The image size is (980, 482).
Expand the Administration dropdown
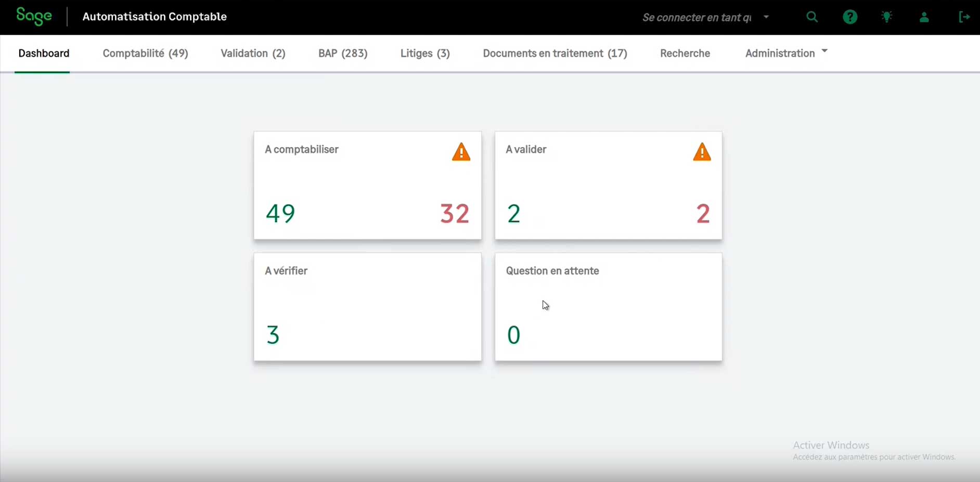point(780,53)
